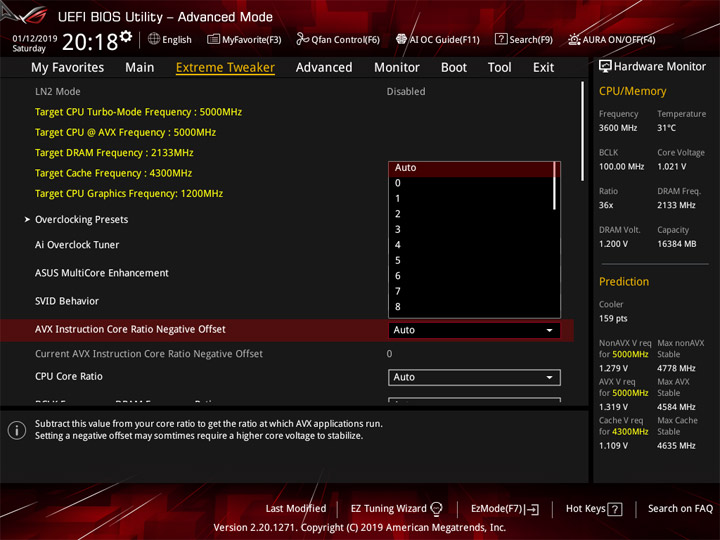Select CPU Core Ratio label
The width and height of the screenshot is (720, 540).
pyautogui.click(x=68, y=377)
